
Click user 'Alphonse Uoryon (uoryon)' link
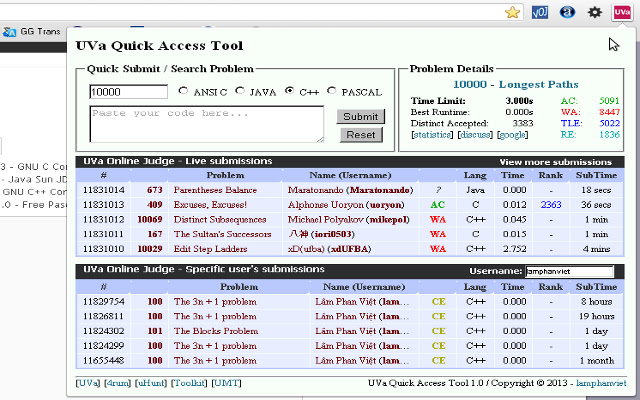(x=346, y=204)
